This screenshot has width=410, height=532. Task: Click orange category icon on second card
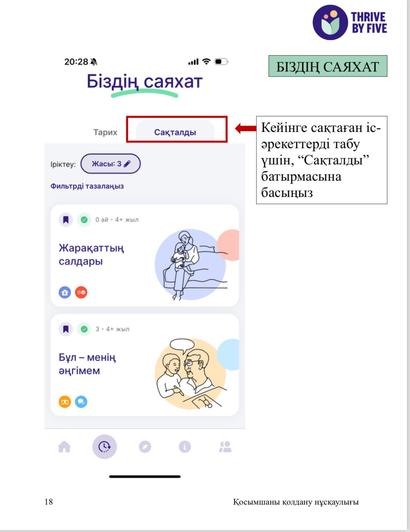tap(65, 402)
